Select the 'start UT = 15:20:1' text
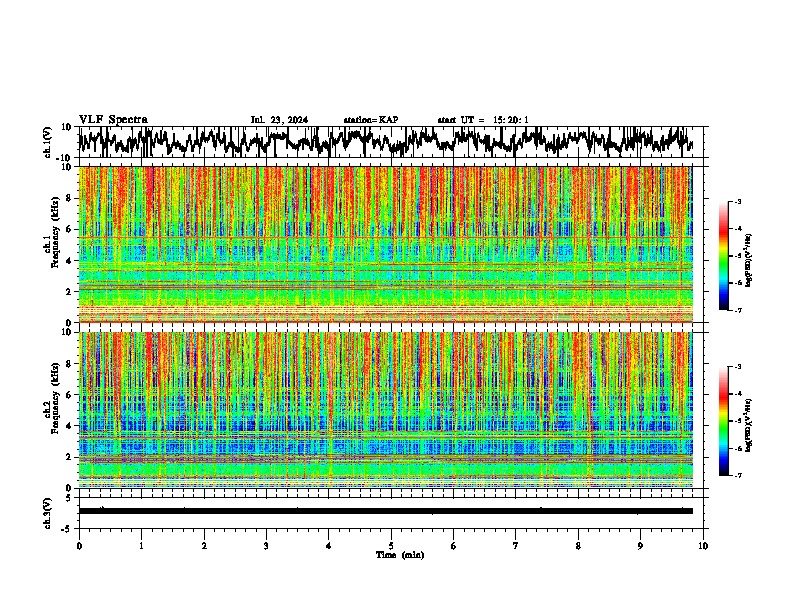 click(x=483, y=120)
